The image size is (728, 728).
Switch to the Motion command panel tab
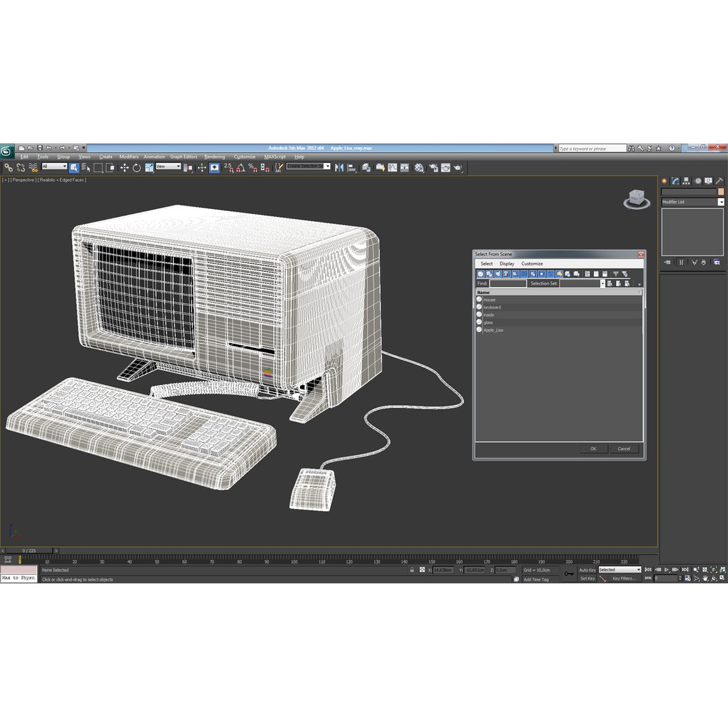[698, 181]
